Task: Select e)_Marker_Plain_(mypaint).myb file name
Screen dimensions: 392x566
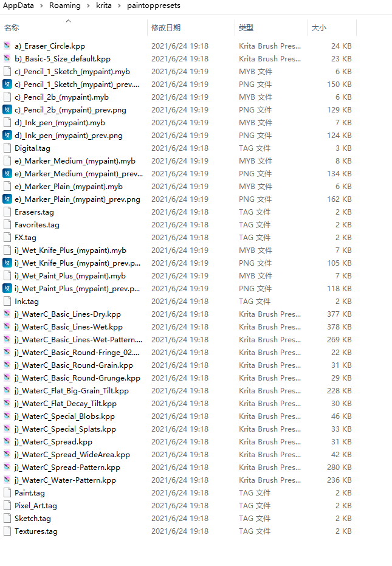Action: (69, 187)
